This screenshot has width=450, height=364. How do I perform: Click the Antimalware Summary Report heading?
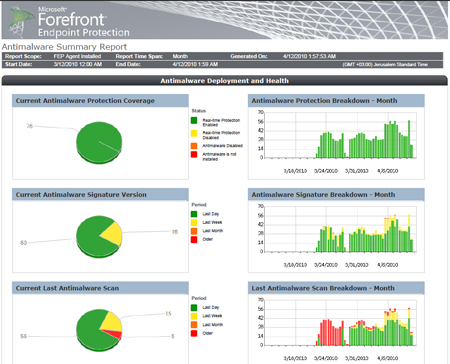coord(64,47)
